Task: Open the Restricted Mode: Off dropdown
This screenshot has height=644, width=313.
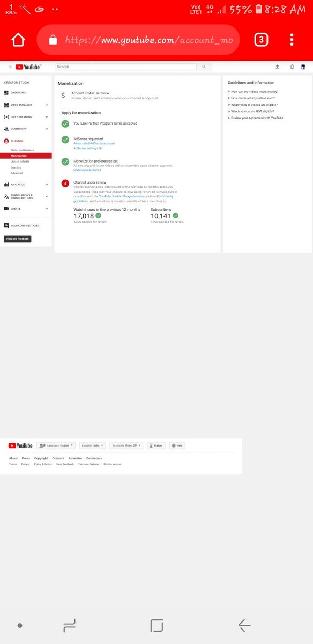Action: coord(126,445)
